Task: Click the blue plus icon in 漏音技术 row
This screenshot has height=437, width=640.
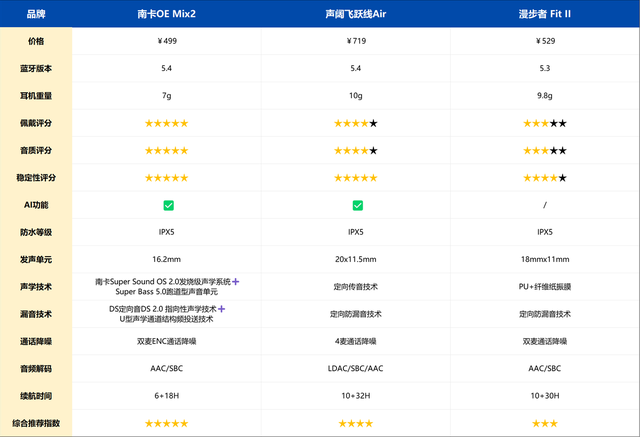Action: pyautogui.click(x=222, y=309)
